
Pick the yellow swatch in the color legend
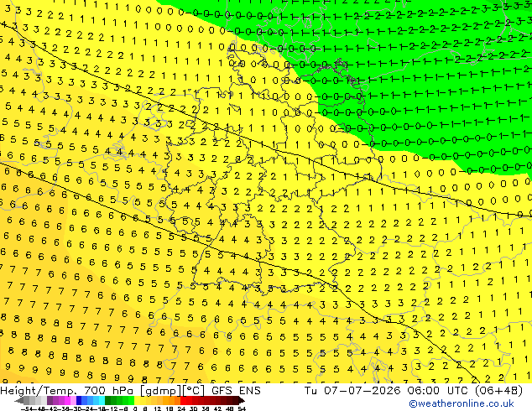[x=137, y=400]
